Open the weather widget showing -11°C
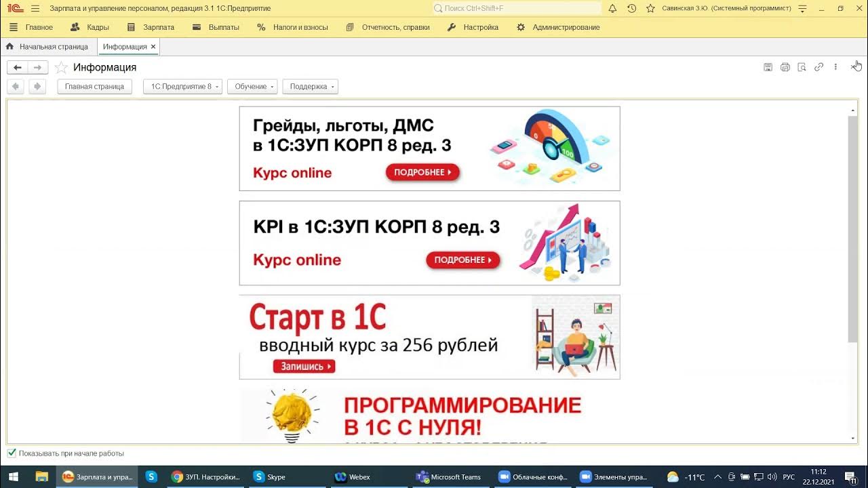Image resolution: width=868 pixels, height=488 pixels. point(686,476)
